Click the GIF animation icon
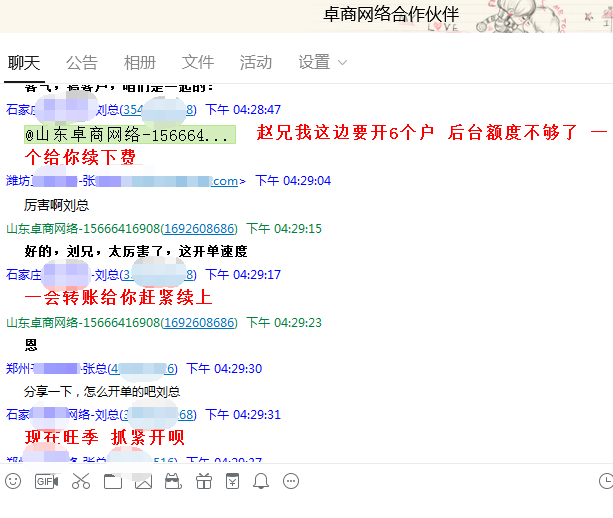The width and height of the screenshot is (613, 518). [x=46, y=481]
